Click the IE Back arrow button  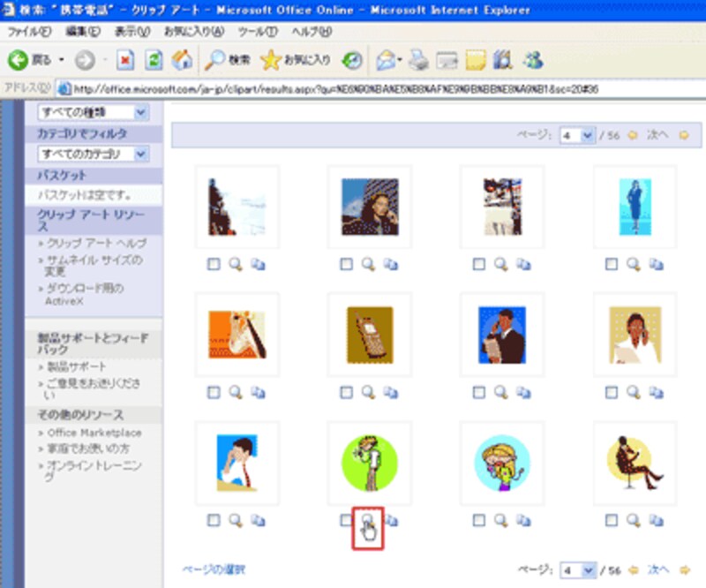click(19, 60)
